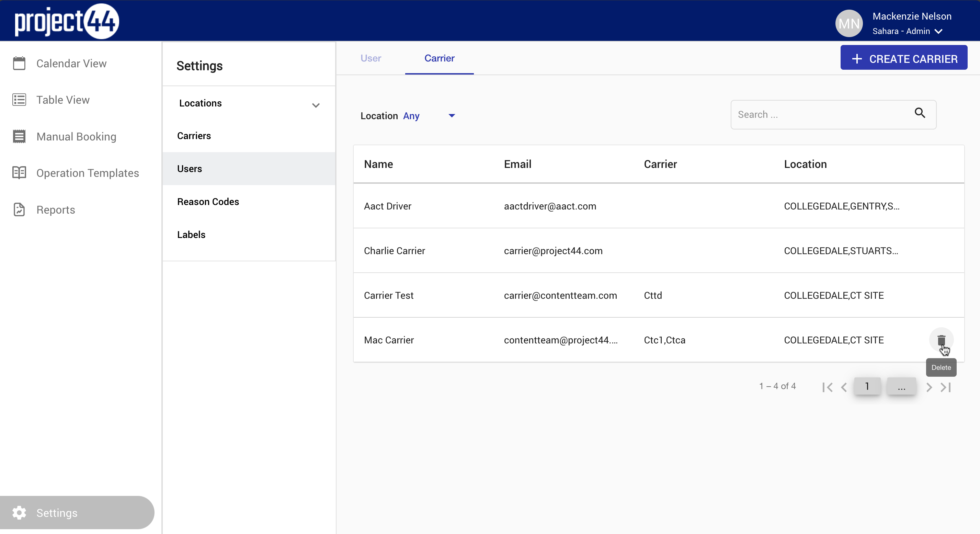This screenshot has height=534, width=980.
Task: Click COLLEGEDALE,STUARTS... location cell
Action: click(841, 251)
